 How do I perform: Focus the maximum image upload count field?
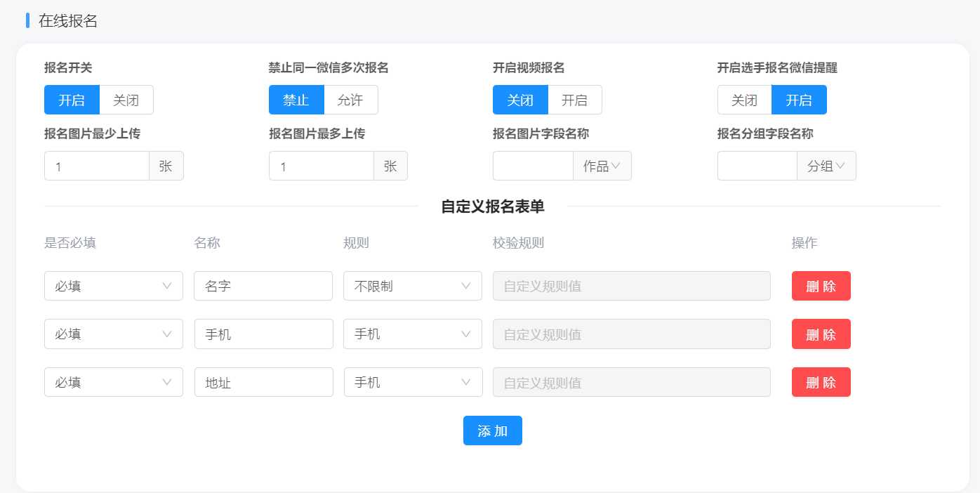(x=322, y=166)
